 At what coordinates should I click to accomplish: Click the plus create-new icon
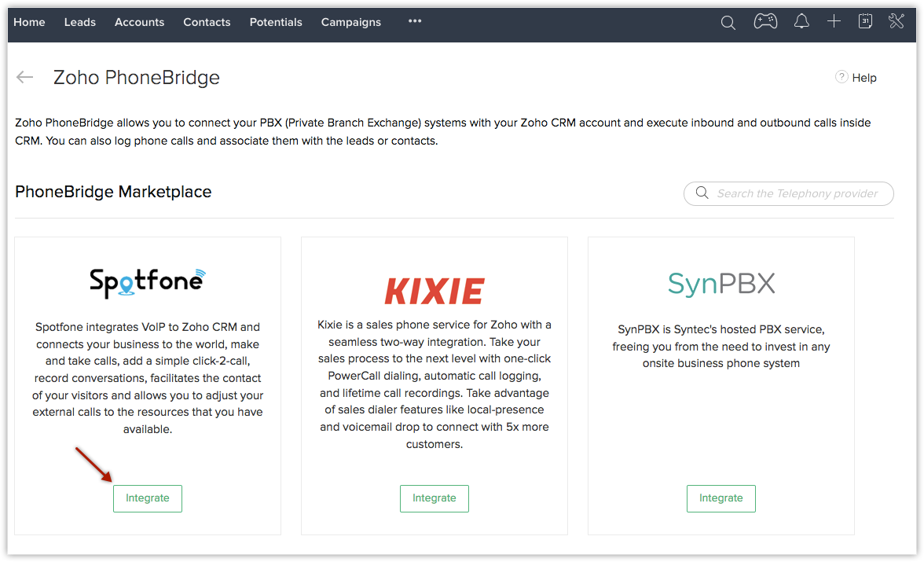(x=833, y=22)
